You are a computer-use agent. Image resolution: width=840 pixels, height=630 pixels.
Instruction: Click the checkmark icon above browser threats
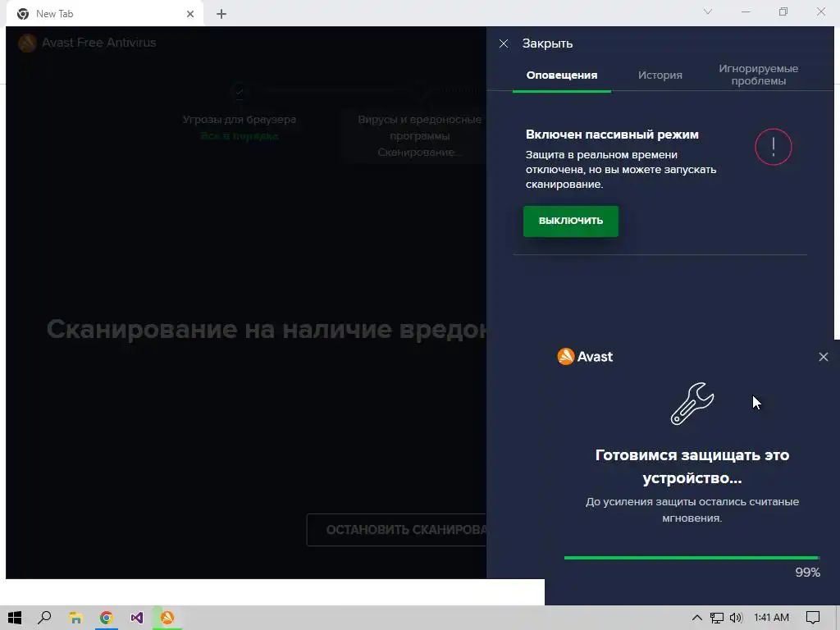click(239, 91)
